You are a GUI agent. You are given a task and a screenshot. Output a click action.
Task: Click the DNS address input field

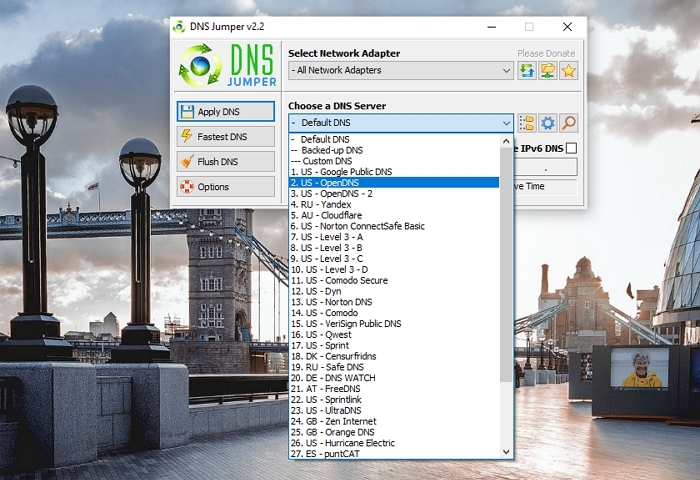(x=546, y=167)
